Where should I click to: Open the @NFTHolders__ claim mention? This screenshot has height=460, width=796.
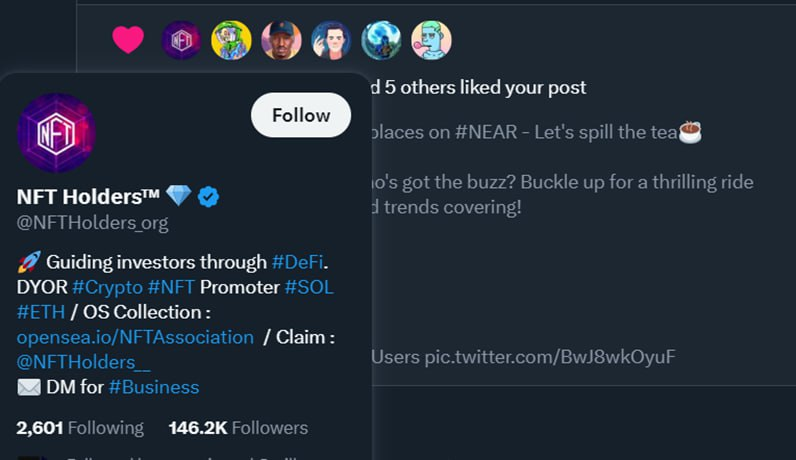tap(84, 362)
